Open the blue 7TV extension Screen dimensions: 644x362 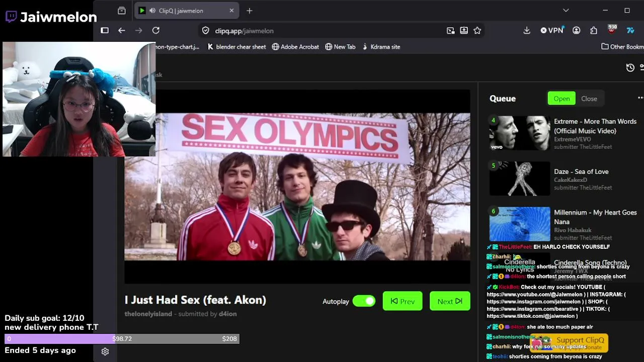point(630,31)
